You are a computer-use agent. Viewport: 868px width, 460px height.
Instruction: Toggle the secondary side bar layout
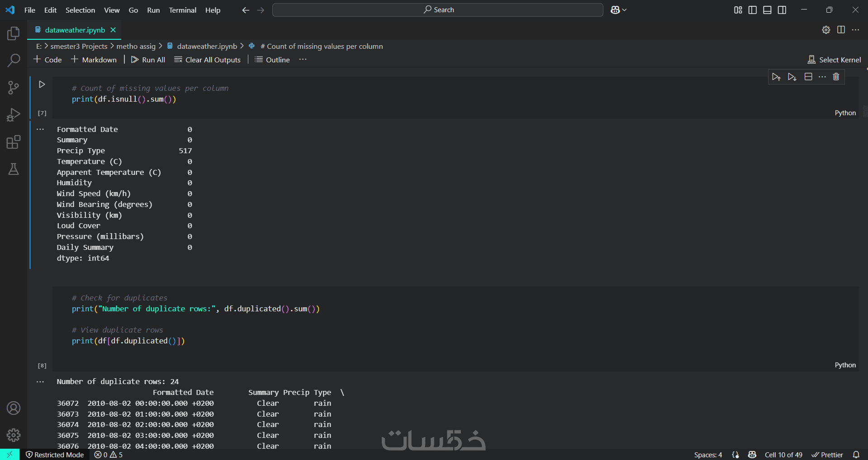coord(782,10)
